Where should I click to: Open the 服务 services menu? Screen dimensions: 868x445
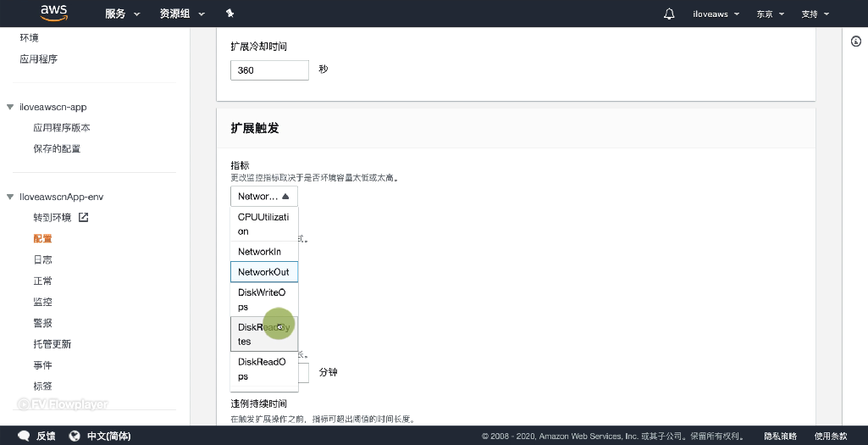tap(122, 14)
